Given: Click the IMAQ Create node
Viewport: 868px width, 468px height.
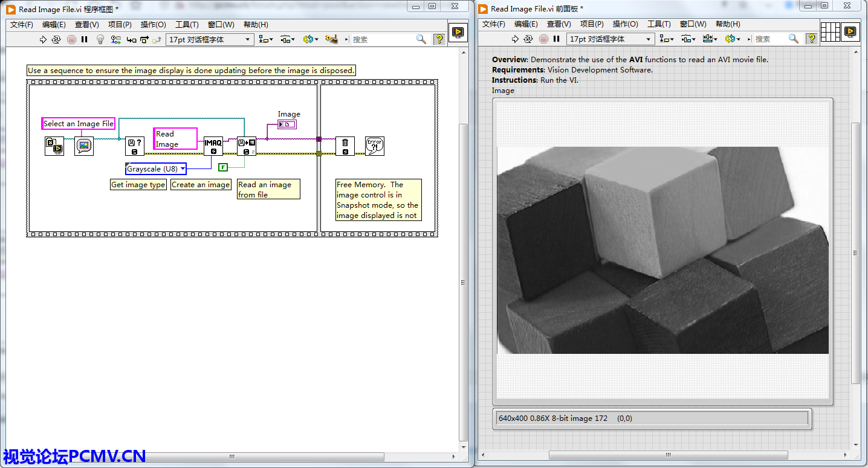Looking at the screenshot, I should [x=213, y=146].
